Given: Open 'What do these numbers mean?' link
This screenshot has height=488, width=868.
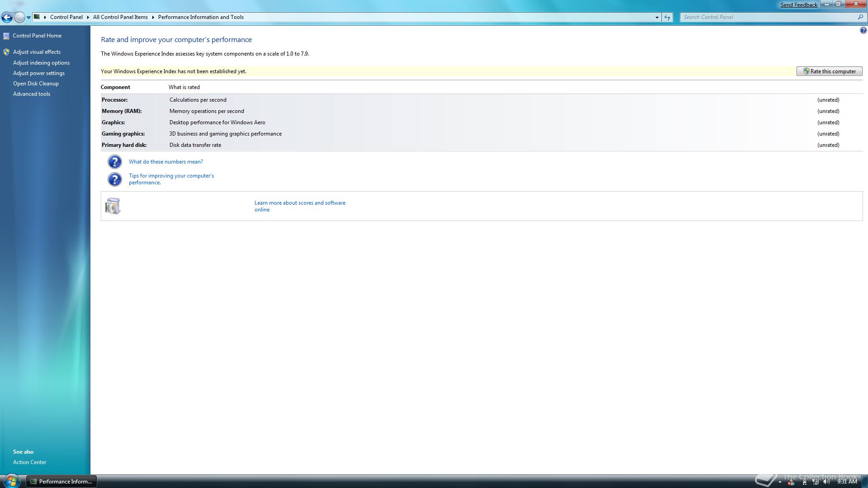Looking at the screenshot, I should coord(166,162).
